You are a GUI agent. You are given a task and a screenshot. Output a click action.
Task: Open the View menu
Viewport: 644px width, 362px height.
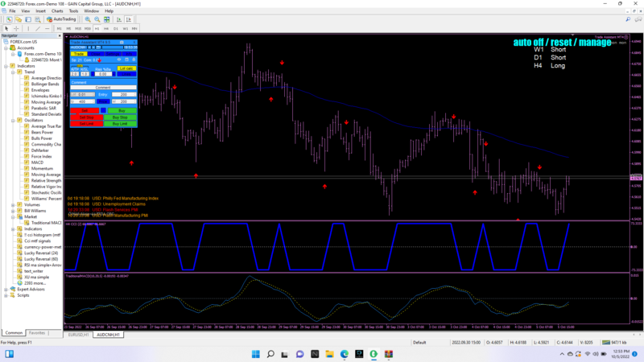point(26,11)
